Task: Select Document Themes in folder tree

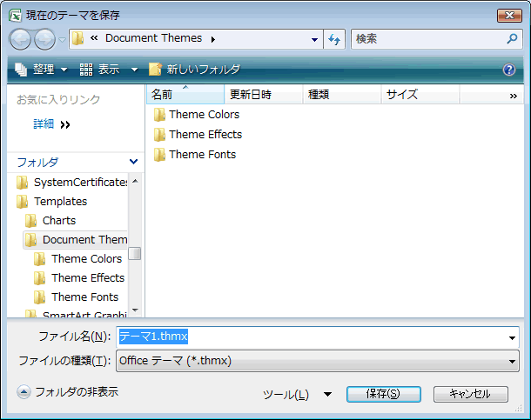Action: 76,239
